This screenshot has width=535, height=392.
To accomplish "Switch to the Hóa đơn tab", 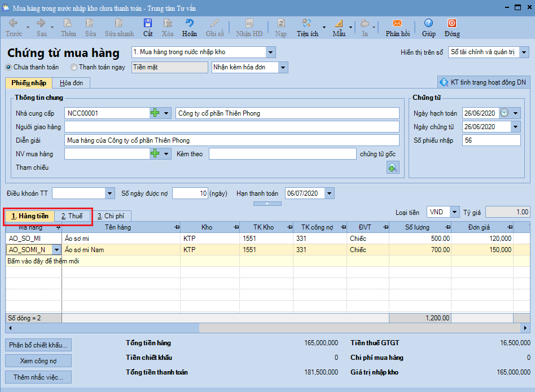I will click(x=71, y=83).
